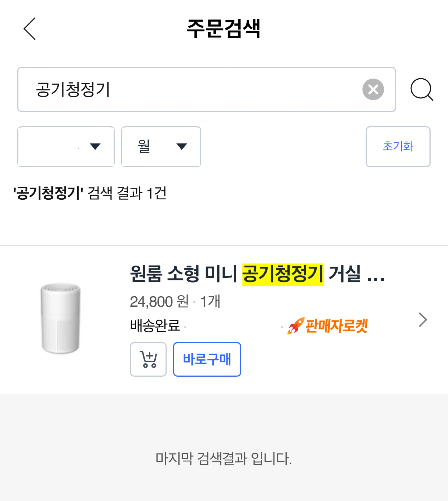448x501 pixels.
Task: Tap the 판매자로켓 rocket badge
Action: pos(327,326)
